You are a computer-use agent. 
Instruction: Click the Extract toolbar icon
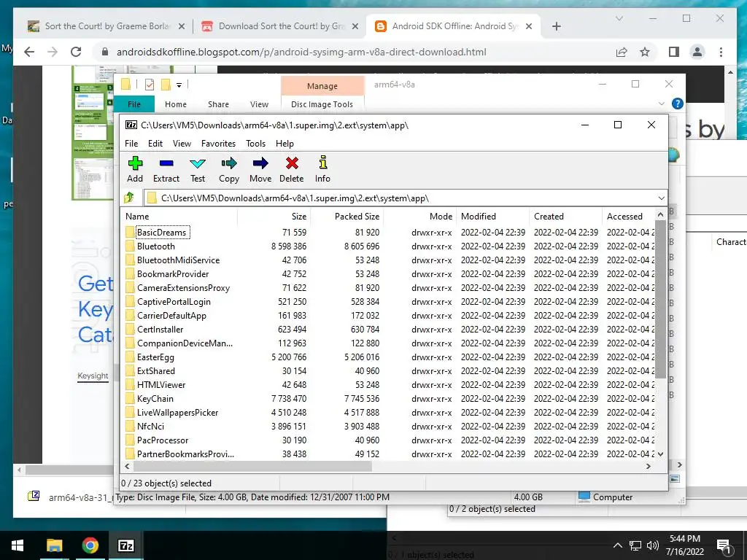point(166,169)
